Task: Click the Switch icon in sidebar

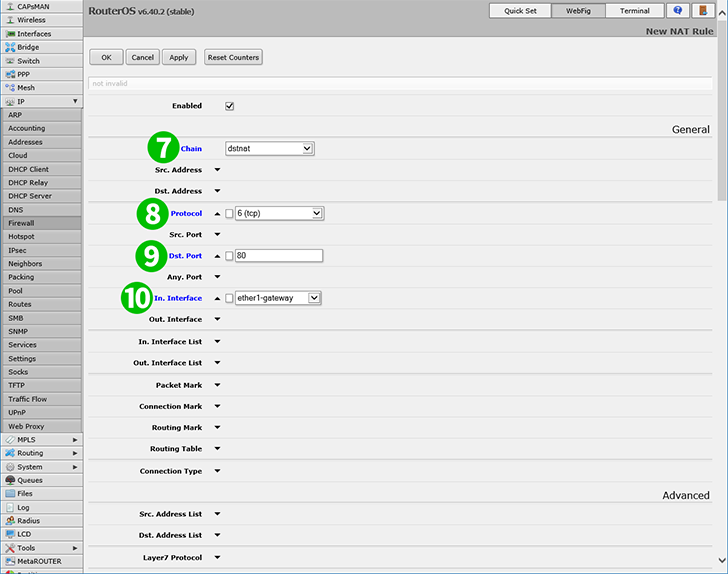Action: click(10, 61)
